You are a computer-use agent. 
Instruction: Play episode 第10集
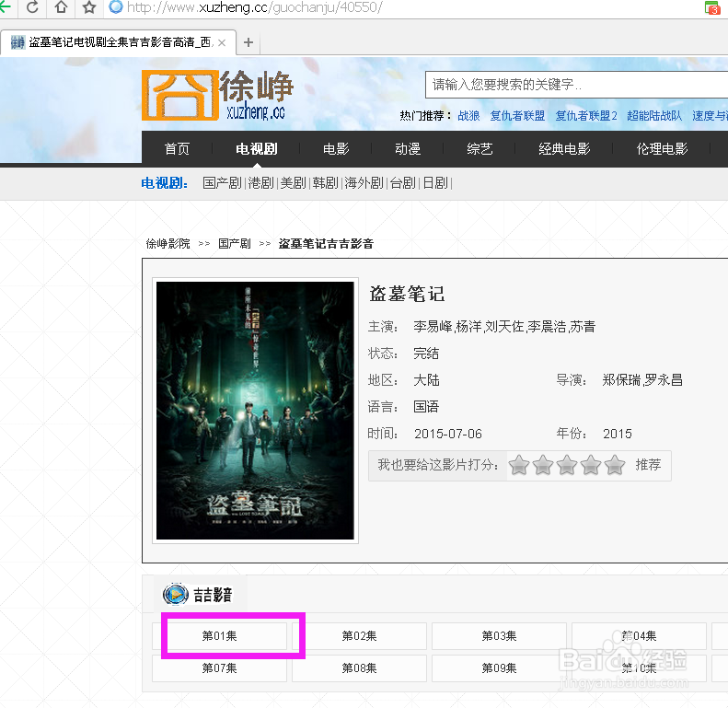pos(639,668)
